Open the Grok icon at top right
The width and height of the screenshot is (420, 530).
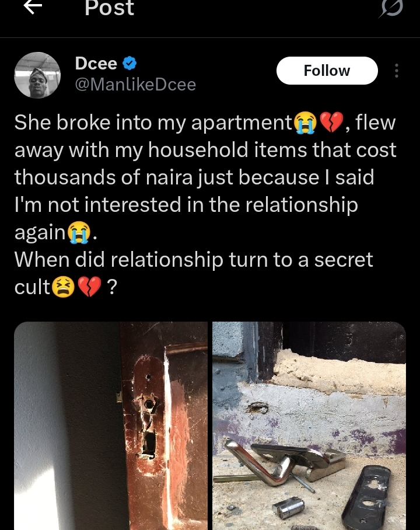(x=391, y=8)
